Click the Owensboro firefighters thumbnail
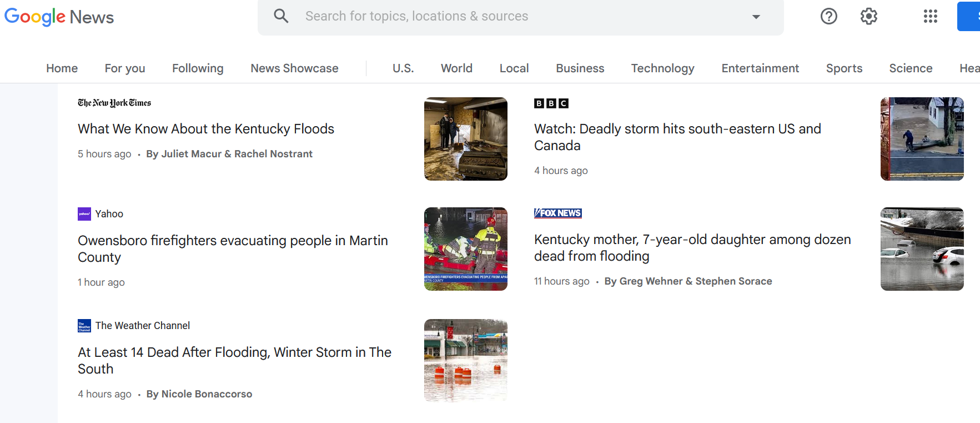Viewport: 980px width, 423px height. pos(466,249)
